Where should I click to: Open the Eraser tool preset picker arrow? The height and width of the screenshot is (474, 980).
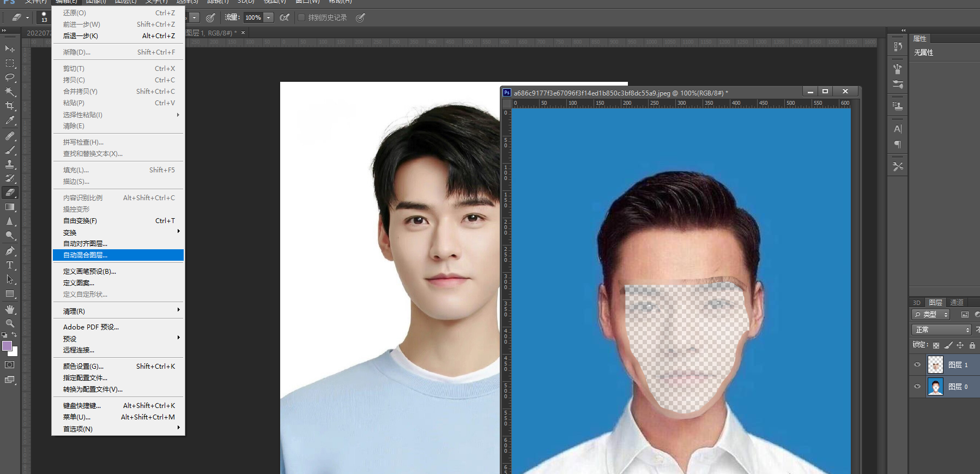pyautogui.click(x=27, y=17)
